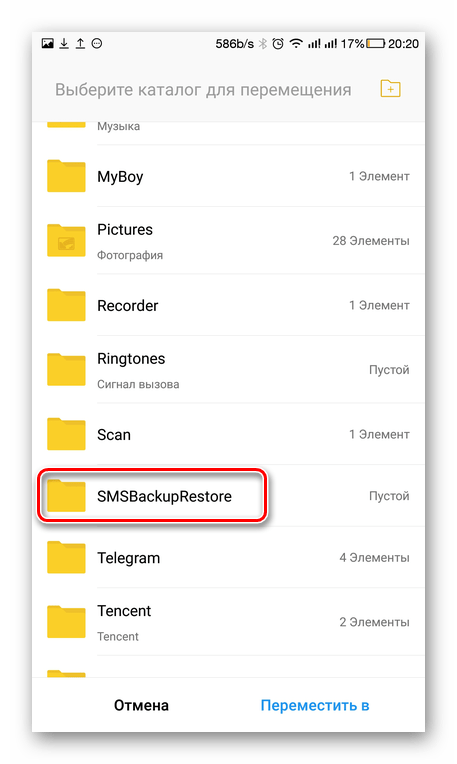Tap the Сигнал вызова subtitle
This screenshot has height=764, width=457.
coord(138,384)
